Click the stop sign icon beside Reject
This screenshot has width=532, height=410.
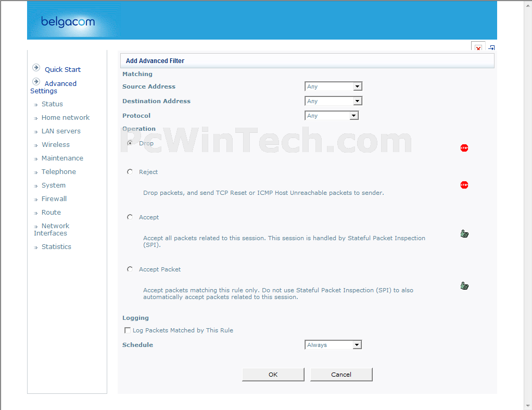(464, 185)
